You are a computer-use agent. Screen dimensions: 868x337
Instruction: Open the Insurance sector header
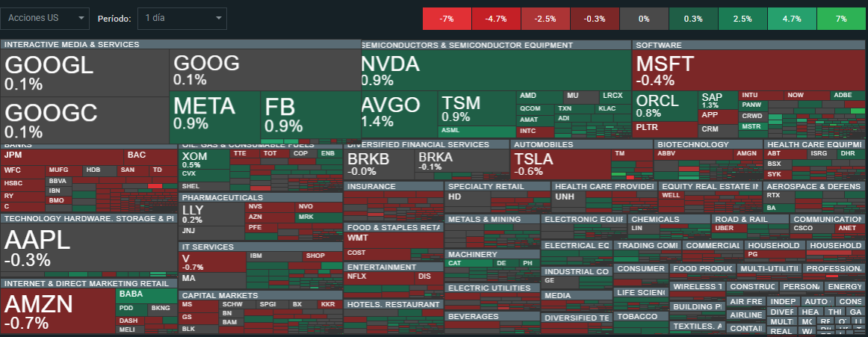pos(394,187)
